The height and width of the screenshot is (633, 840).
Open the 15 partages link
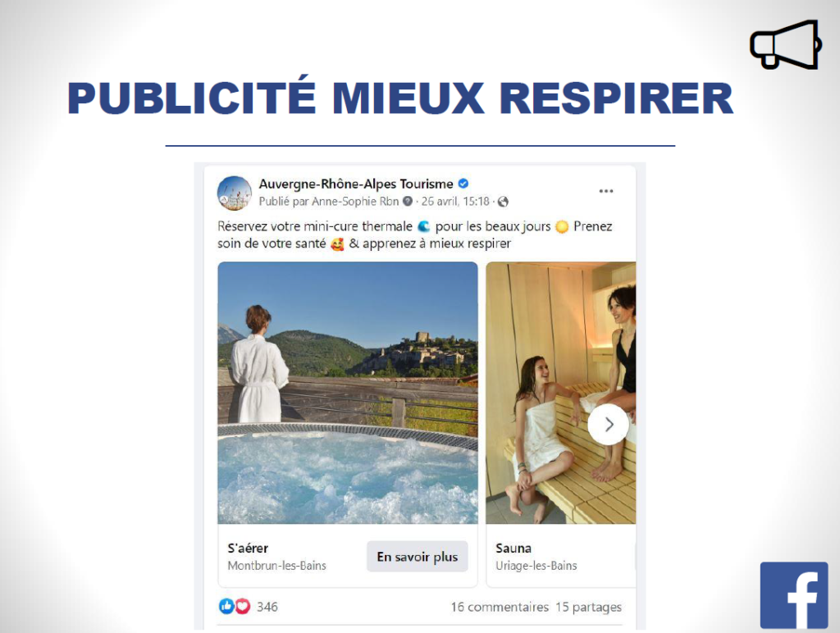(589, 607)
